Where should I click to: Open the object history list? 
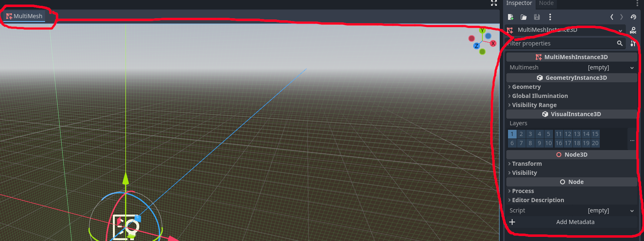[633, 17]
